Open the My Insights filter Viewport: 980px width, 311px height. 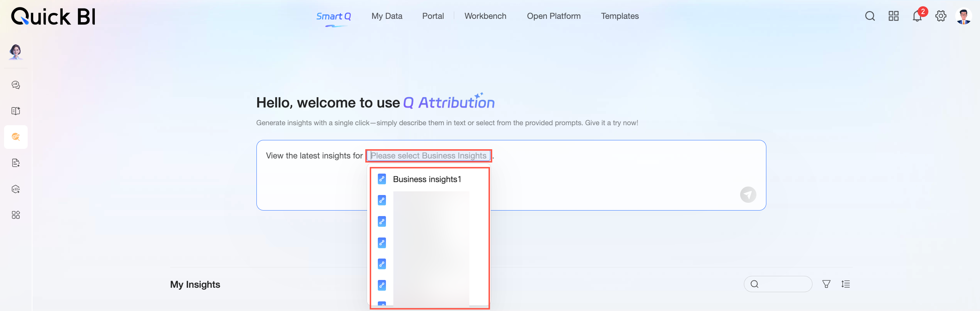click(826, 284)
